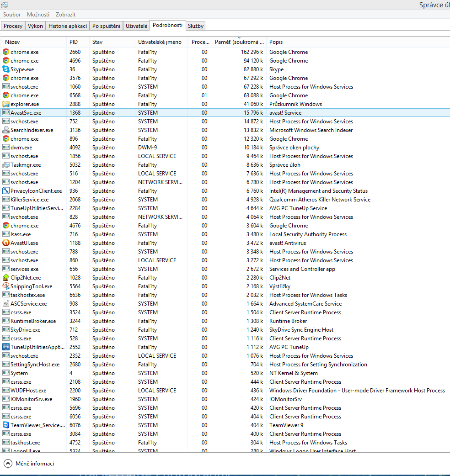The width and height of the screenshot is (450, 476).
Task: Open the Historie aplikací tab
Action: [68, 26]
